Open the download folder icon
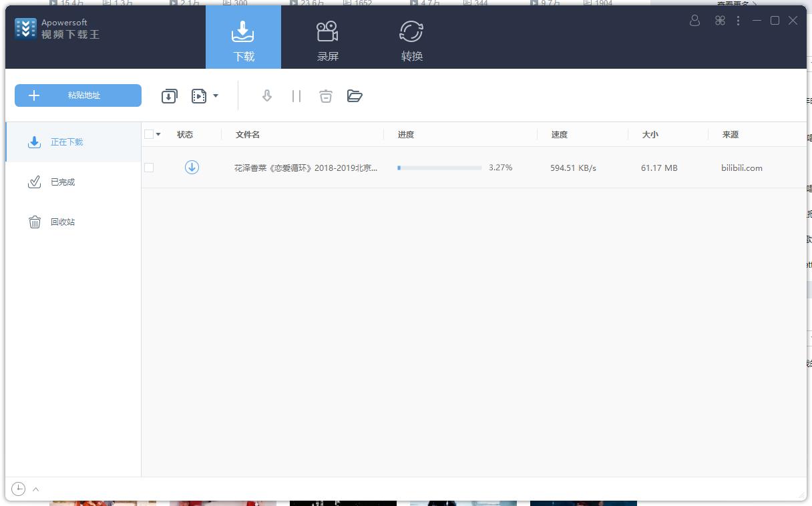This screenshot has height=506, width=812. click(355, 95)
